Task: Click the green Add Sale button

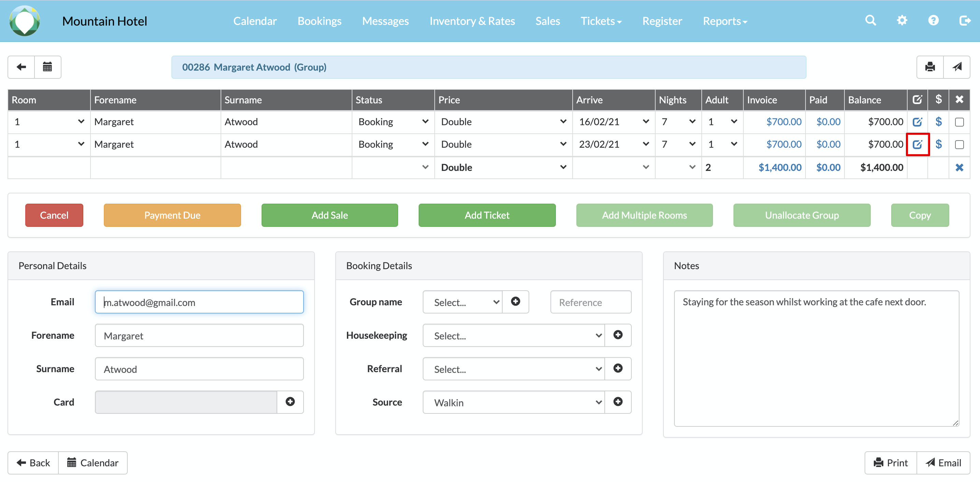Action: click(x=330, y=215)
